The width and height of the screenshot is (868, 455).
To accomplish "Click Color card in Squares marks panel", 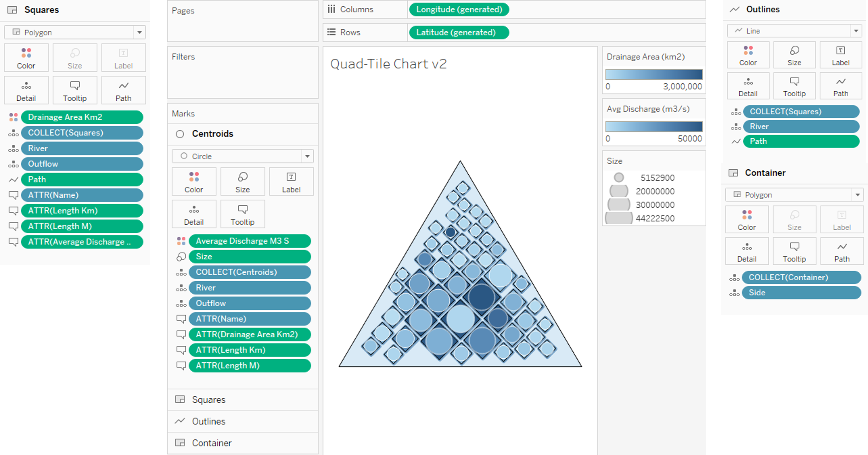I will pos(26,58).
